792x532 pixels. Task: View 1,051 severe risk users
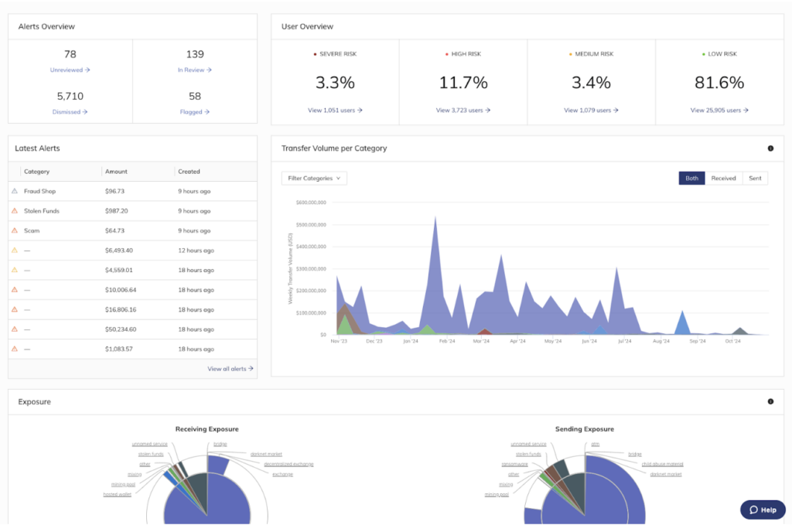336,110
